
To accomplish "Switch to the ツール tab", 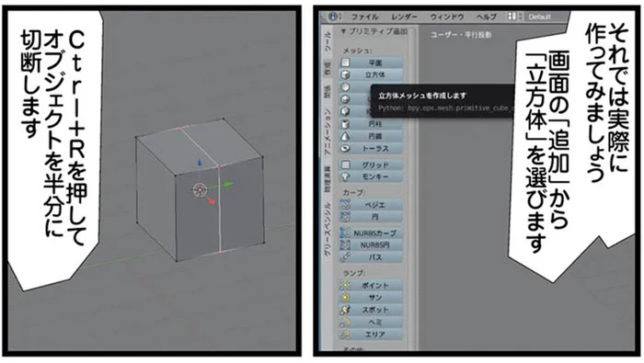I will (327, 41).
